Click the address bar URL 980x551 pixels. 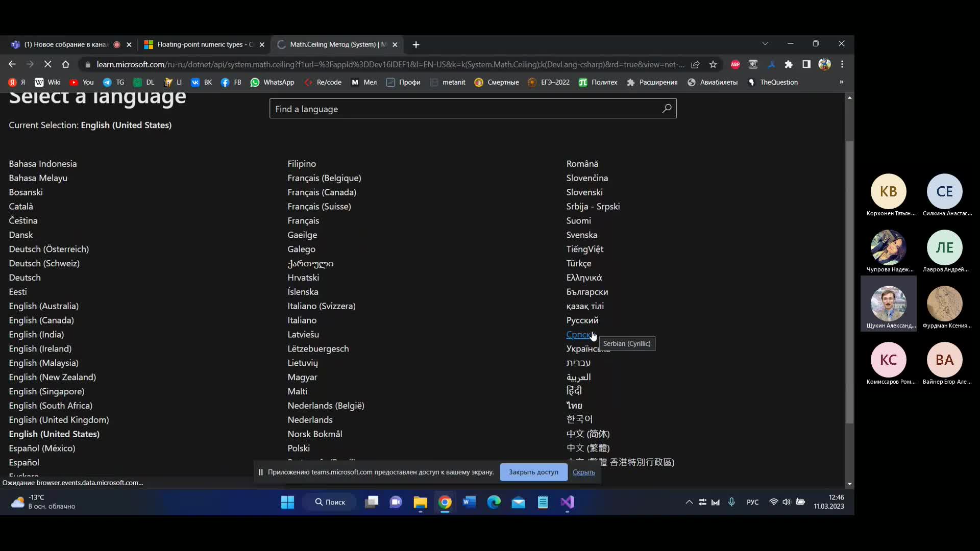390,64
